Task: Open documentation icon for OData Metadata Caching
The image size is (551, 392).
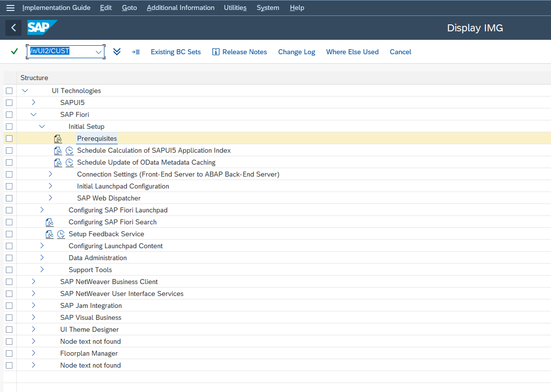Action: [58, 163]
